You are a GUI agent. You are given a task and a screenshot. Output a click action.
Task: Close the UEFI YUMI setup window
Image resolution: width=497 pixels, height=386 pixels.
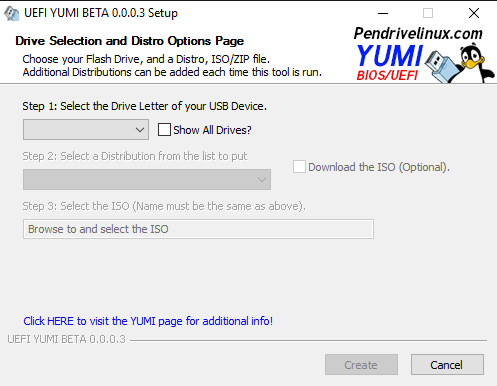point(474,13)
